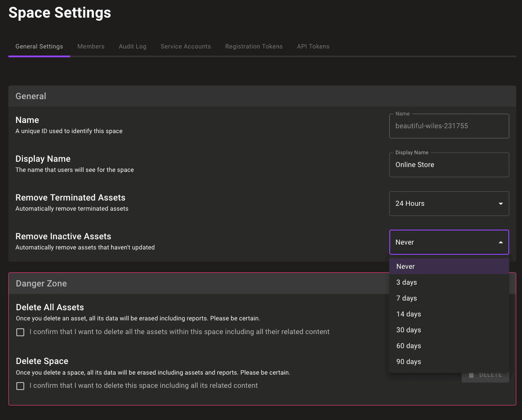Click the DELETE space button
522x420 pixels.
pos(485,375)
